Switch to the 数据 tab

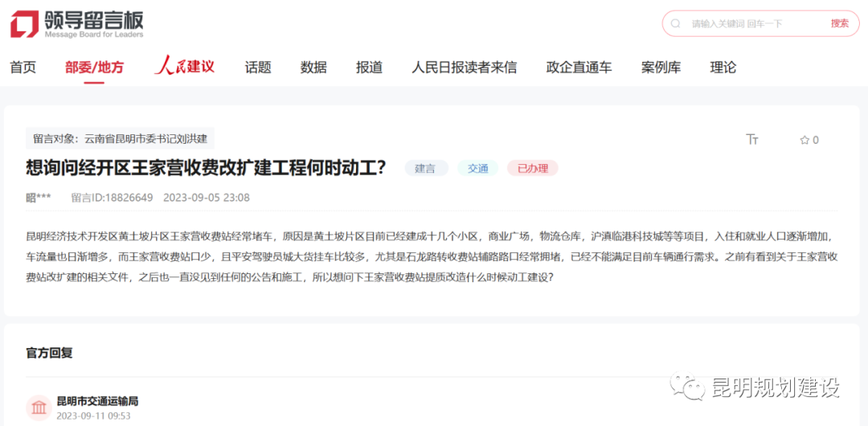click(x=313, y=68)
